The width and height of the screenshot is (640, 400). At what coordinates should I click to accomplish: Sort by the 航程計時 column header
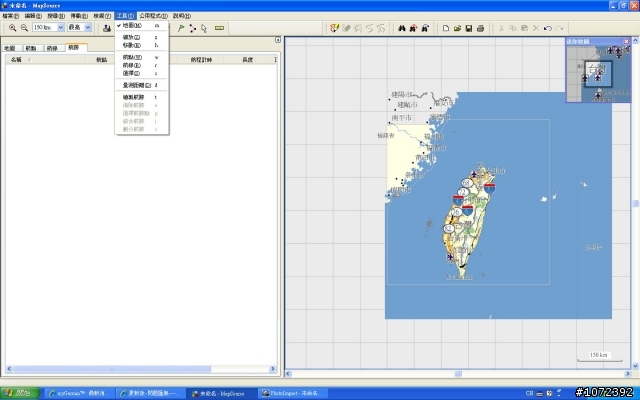coord(201,60)
